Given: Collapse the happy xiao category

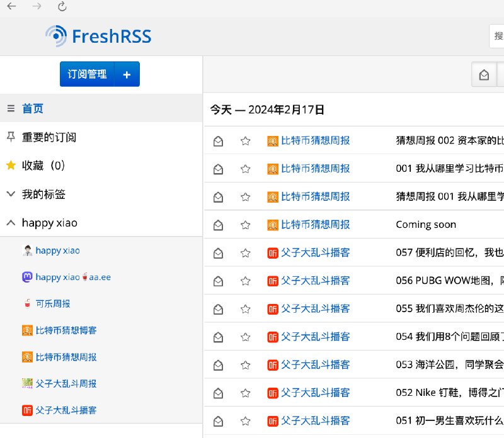Looking at the screenshot, I should point(11,223).
